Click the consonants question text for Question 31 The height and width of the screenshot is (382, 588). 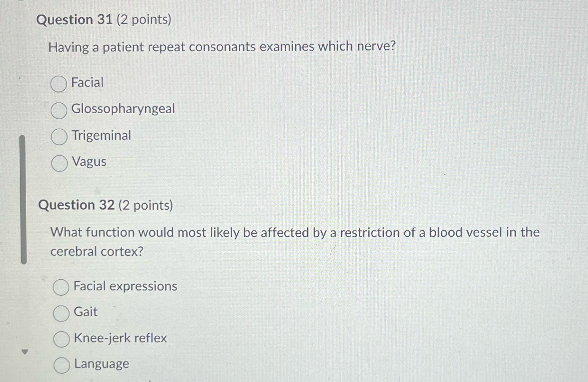coord(221,47)
